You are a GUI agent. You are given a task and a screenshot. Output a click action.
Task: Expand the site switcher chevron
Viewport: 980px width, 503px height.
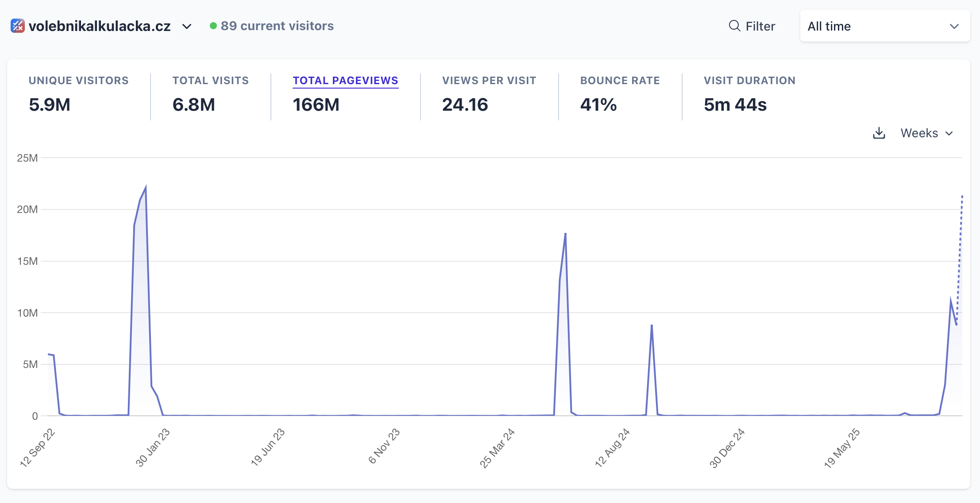coord(187,27)
